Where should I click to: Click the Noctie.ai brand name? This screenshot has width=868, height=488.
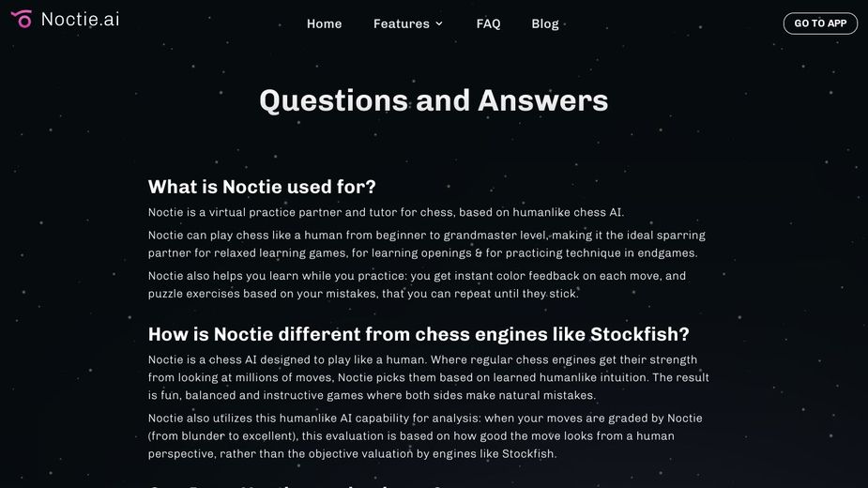click(x=80, y=20)
